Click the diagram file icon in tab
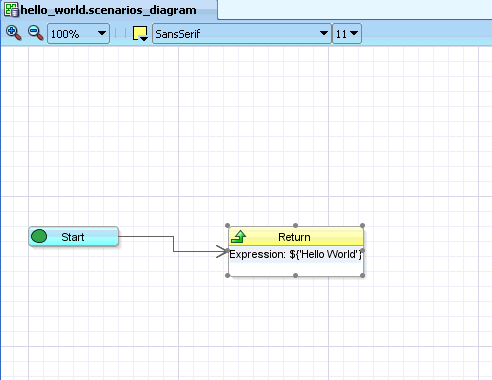Screen dimensions: 492x380 click(x=11, y=10)
